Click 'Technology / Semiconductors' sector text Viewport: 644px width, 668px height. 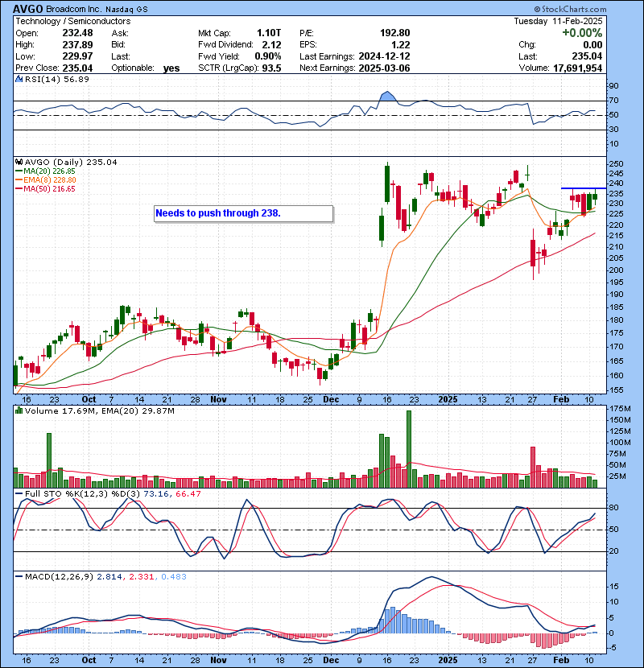click(73, 21)
